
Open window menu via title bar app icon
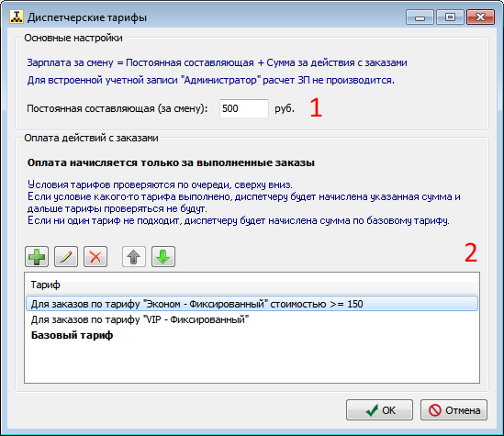pyautogui.click(x=17, y=17)
